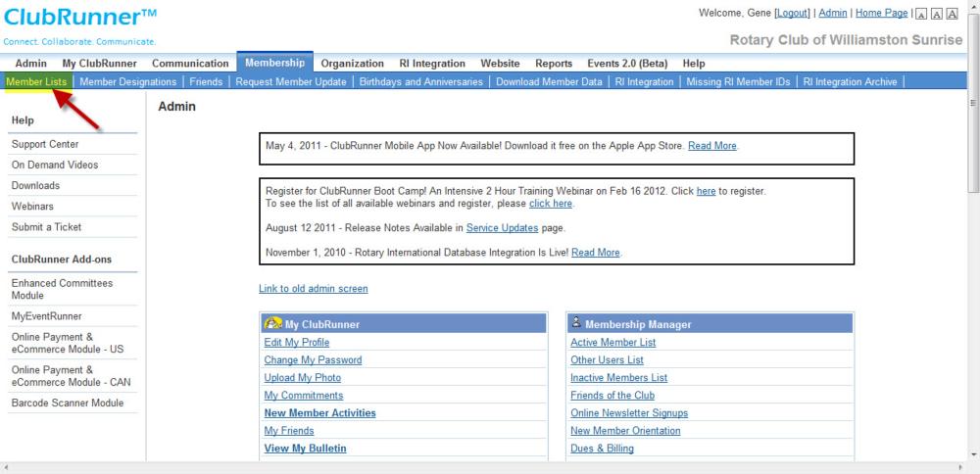
Task: Click the Home Page link
Action: 882,13
